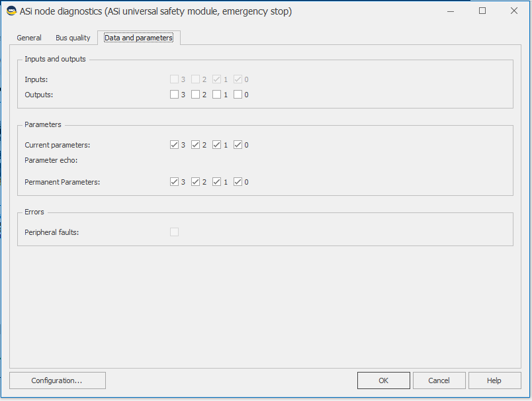The image size is (532, 401).
Task: Toggle Permanent Parameters bit 2
Action: (x=195, y=182)
